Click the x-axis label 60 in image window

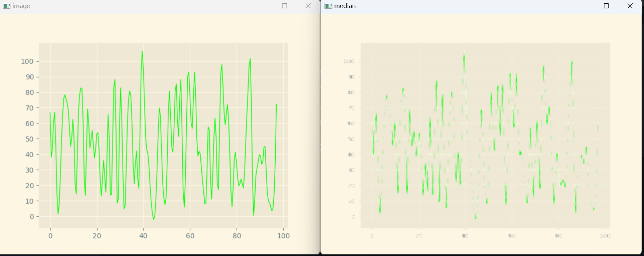[190, 236]
